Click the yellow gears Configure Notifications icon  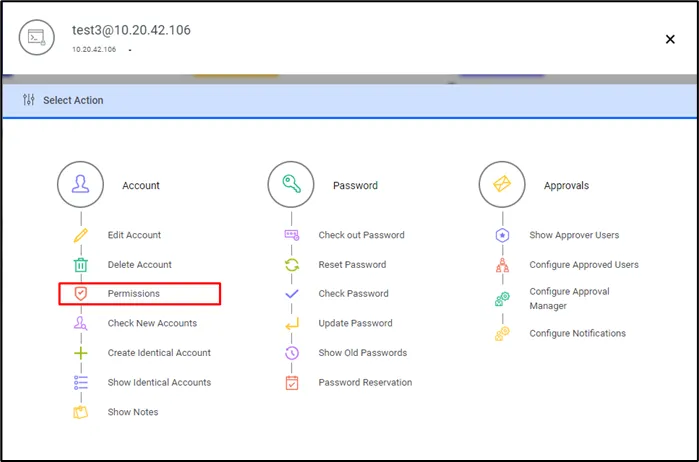tap(502, 334)
